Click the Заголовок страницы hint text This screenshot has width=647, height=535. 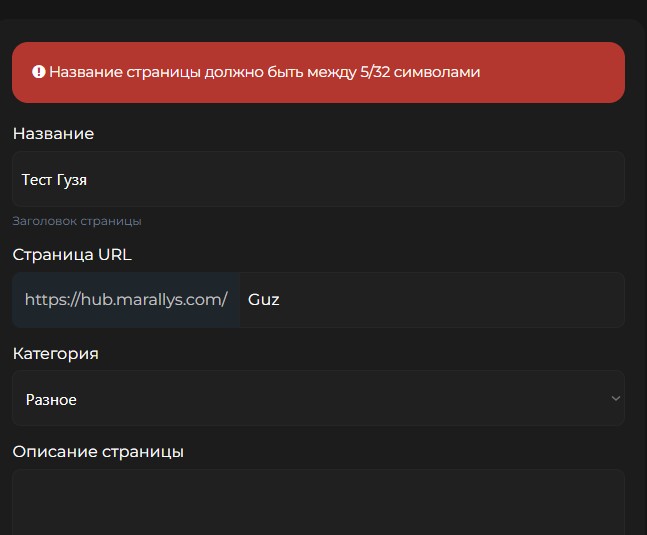pyautogui.click(x=77, y=221)
